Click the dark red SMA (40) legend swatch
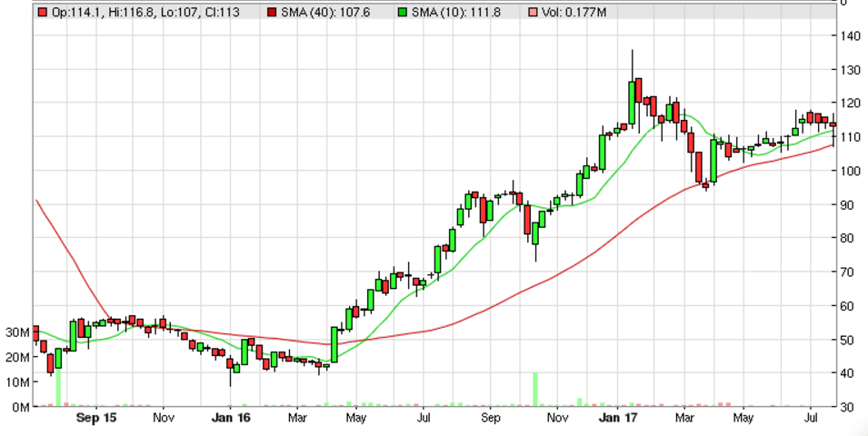Screen dimensions: 868x436 (272, 12)
